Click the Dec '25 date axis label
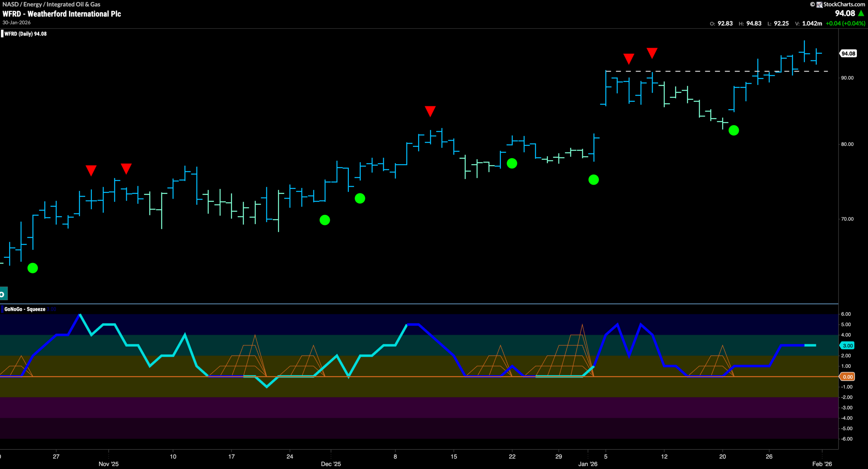 click(331, 464)
